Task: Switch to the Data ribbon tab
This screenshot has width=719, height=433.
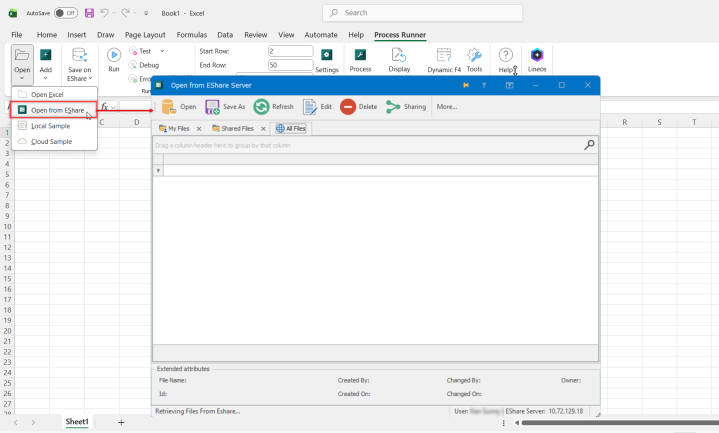Action: click(225, 35)
